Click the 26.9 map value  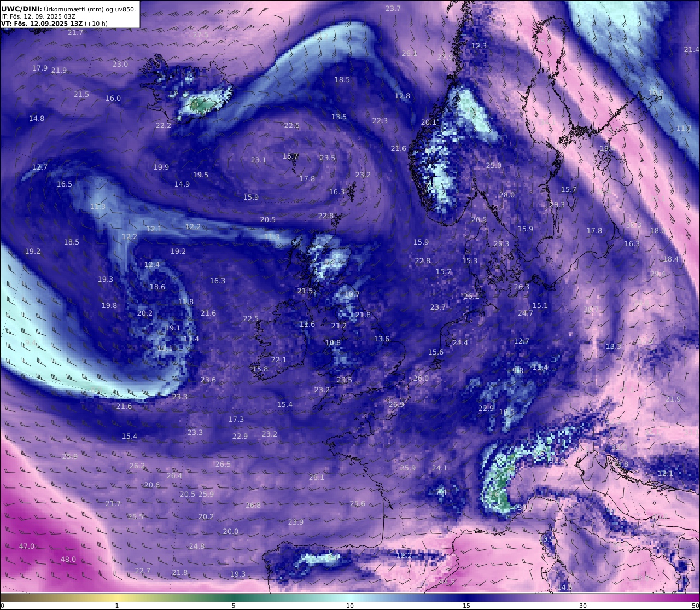[396, 405]
